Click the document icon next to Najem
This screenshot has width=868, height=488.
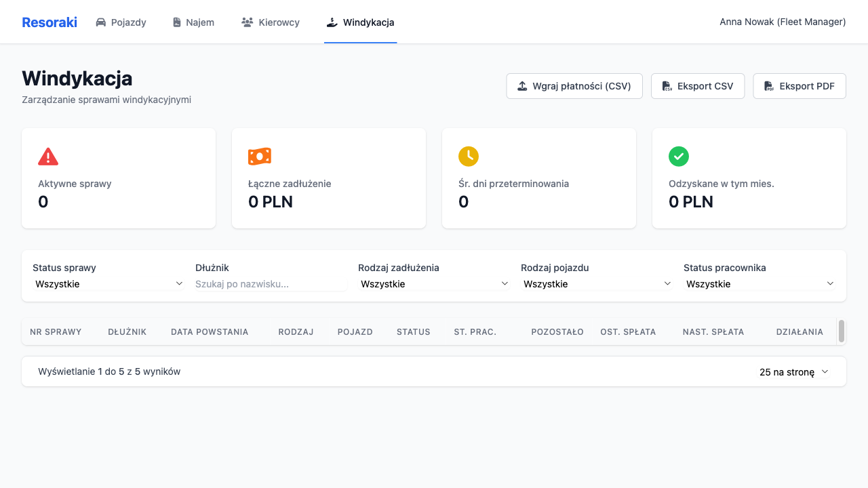click(177, 22)
